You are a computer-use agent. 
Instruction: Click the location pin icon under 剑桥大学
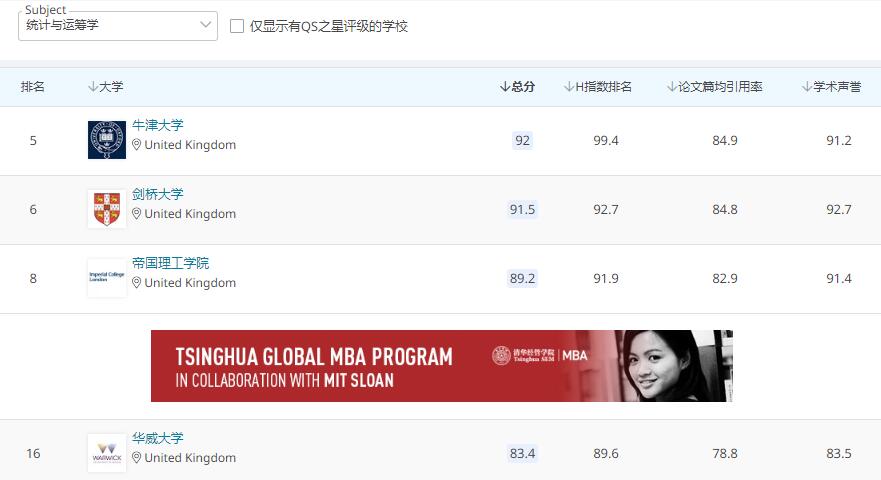137,214
